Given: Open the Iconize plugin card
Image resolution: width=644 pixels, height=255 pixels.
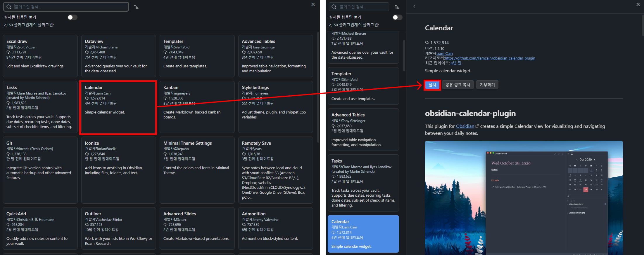Looking at the screenshot, I should coord(118,170).
